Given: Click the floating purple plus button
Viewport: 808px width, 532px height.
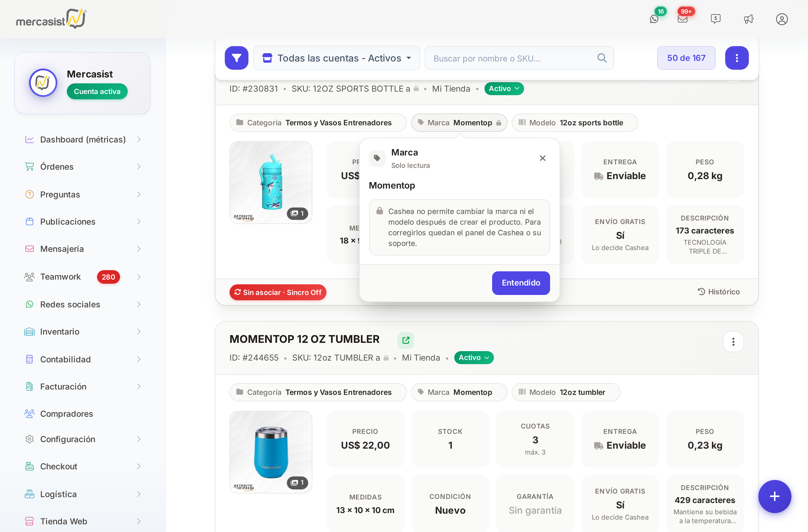Looking at the screenshot, I should (x=775, y=496).
